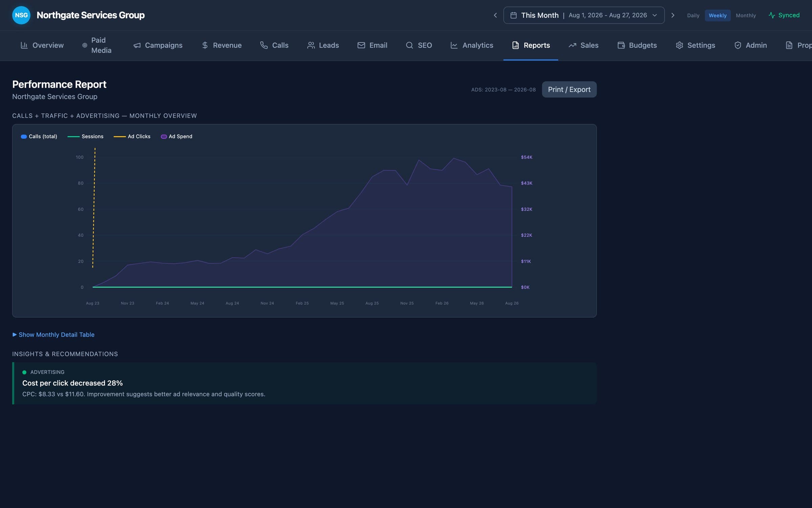Toggle Ad Spend series in legend

tap(177, 136)
